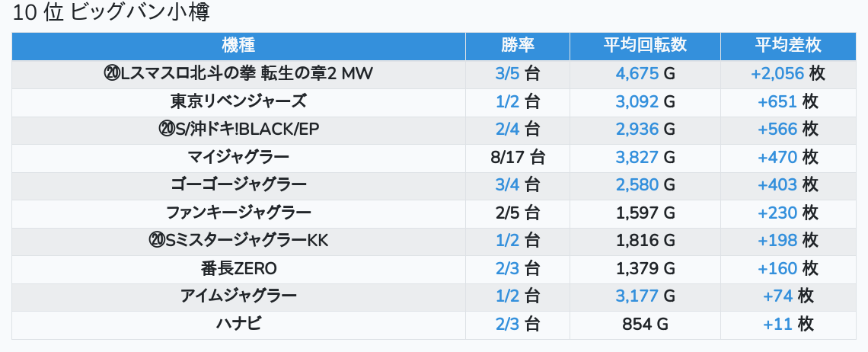
Task: Click the 平均回転数 column header
Action: 645,46
